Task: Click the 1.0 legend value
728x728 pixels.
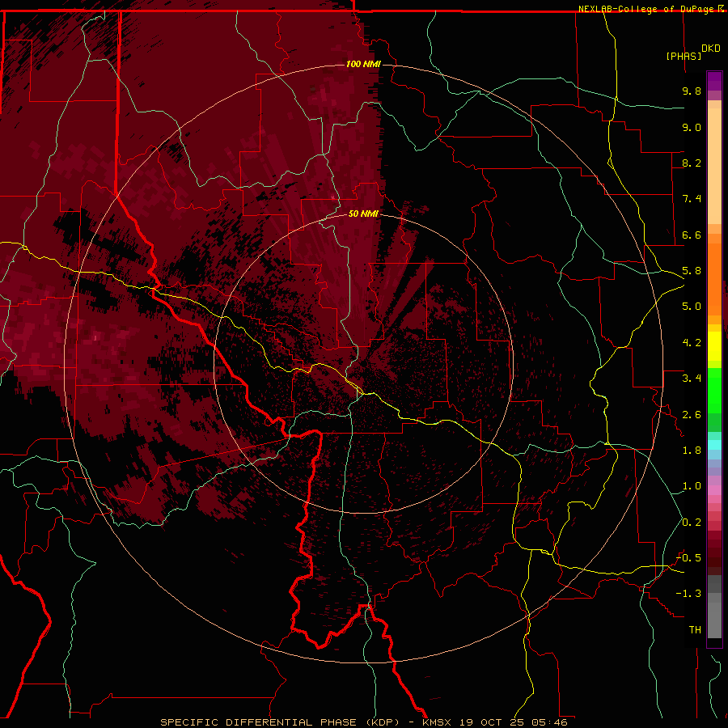Action: point(692,486)
